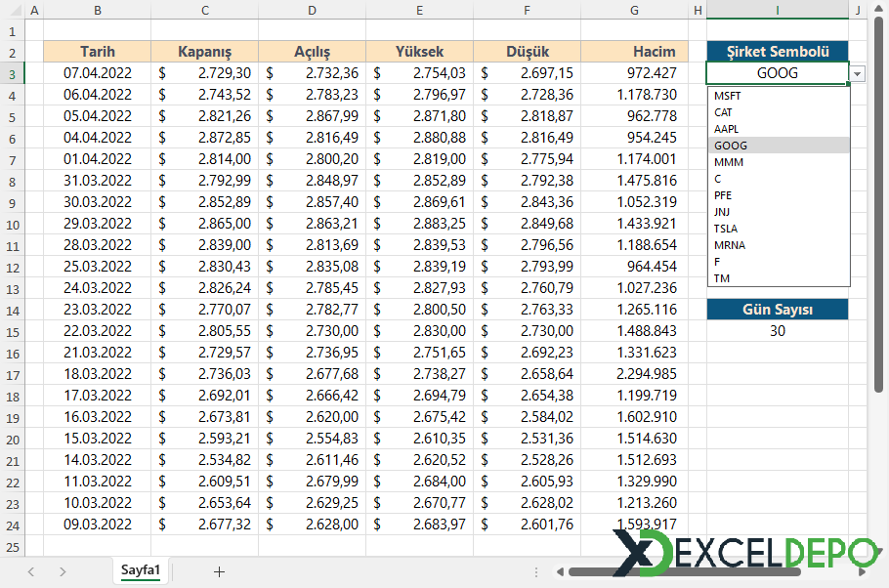Click the opening price cell 2.620,00
The width and height of the screenshot is (889, 588).
[313, 417]
